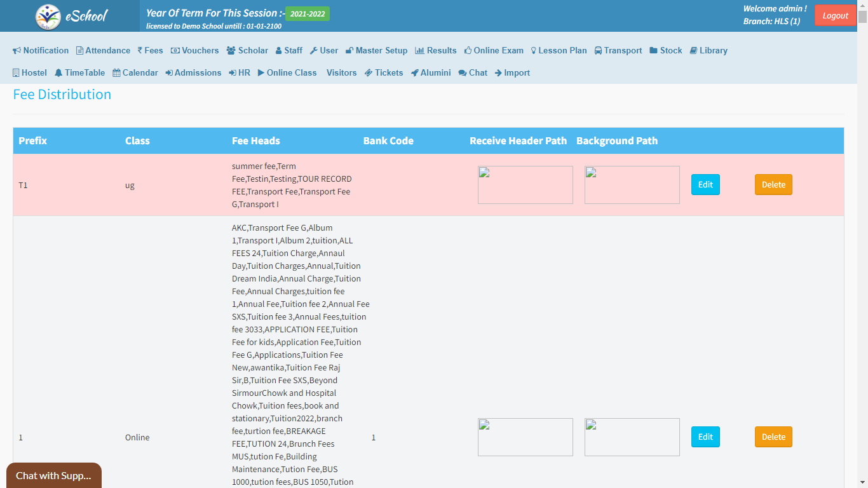Click the TimeTable bell icon
The image size is (868, 488).
pos(58,73)
